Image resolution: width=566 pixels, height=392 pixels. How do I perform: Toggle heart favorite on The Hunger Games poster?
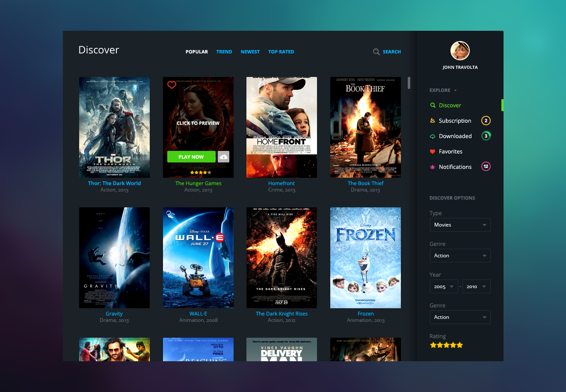click(172, 85)
